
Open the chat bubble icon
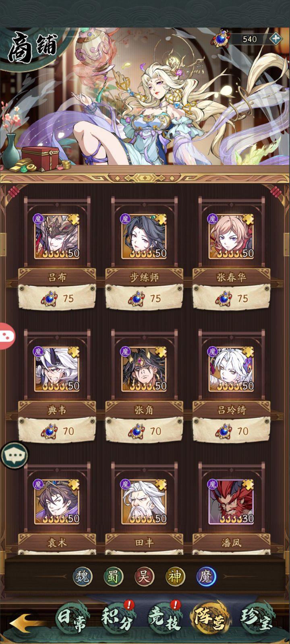click(x=14, y=455)
